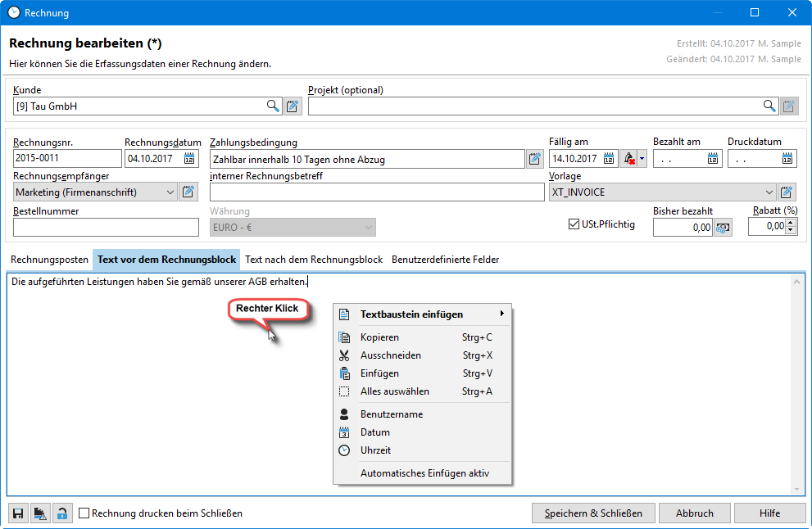
Task: Toggle the USt.Pflichtig checkbox
Action: tap(574, 224)
